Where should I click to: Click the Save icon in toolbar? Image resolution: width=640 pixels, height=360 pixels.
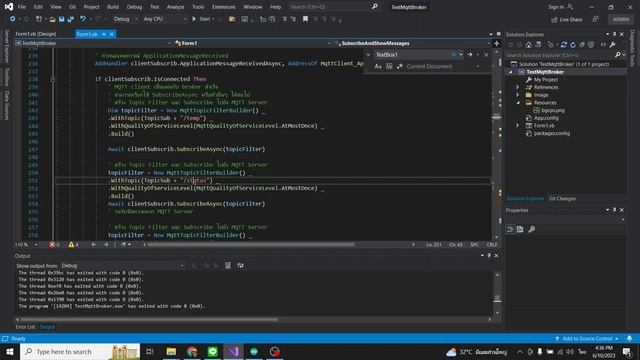click(61, 19)
